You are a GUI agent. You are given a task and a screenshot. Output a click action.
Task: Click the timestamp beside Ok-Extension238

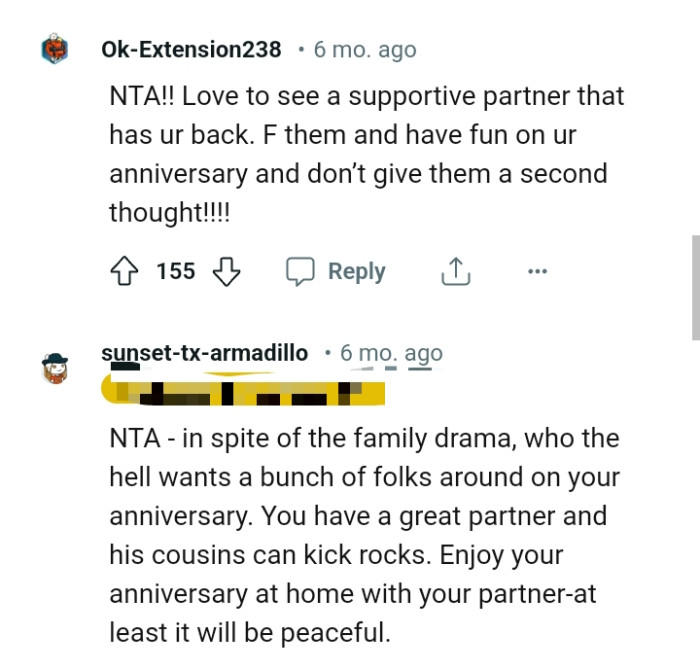(365, 49)
